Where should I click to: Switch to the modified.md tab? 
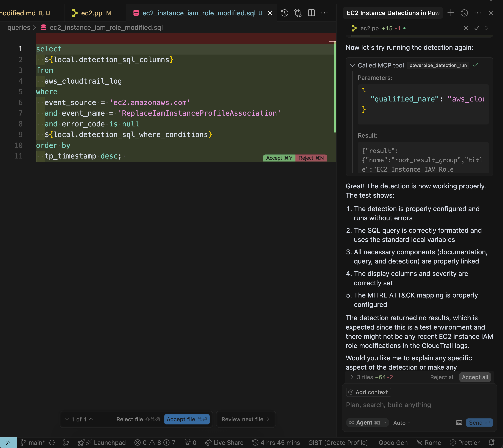pos(25,13)
